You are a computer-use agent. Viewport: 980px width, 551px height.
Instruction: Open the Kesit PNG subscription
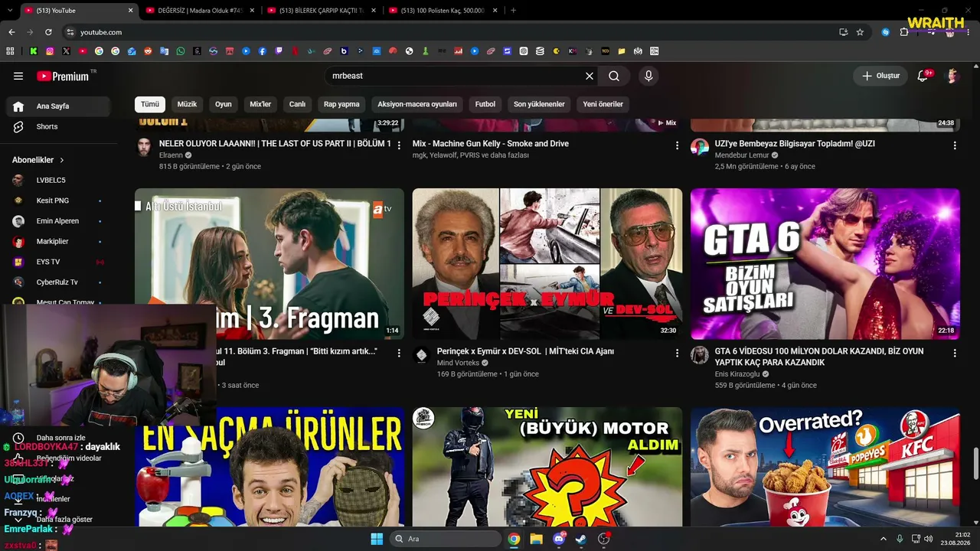(x=58, y=201)
